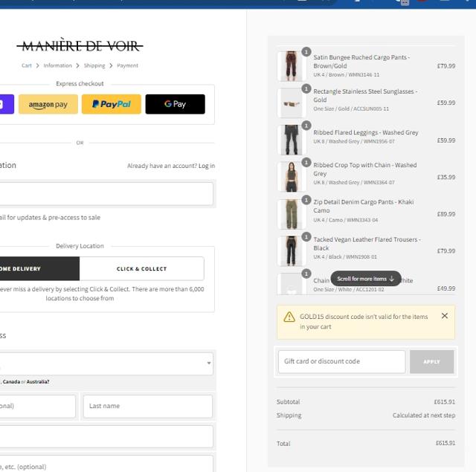Click 'Satin Bungee Ruched Cargo Pants' title
The height and width of the screenshot is (472, 476).
361,62
